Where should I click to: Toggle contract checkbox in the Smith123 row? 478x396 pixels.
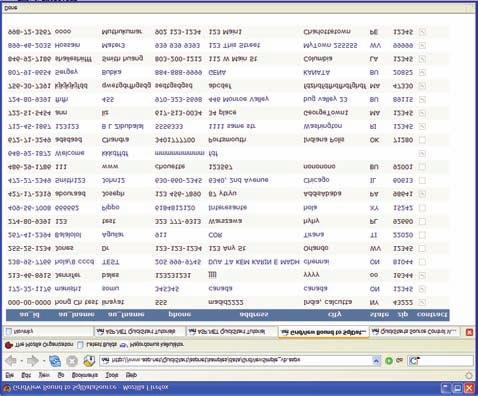[x=422, y=180]
